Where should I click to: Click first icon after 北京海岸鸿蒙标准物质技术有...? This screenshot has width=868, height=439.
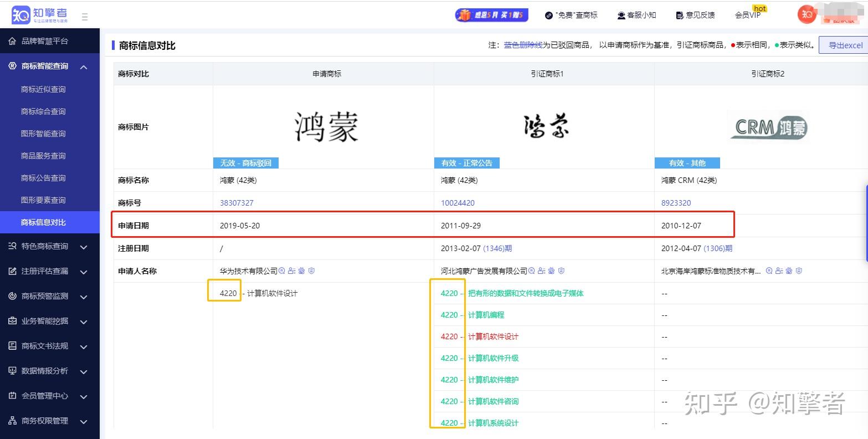(769, 271)
